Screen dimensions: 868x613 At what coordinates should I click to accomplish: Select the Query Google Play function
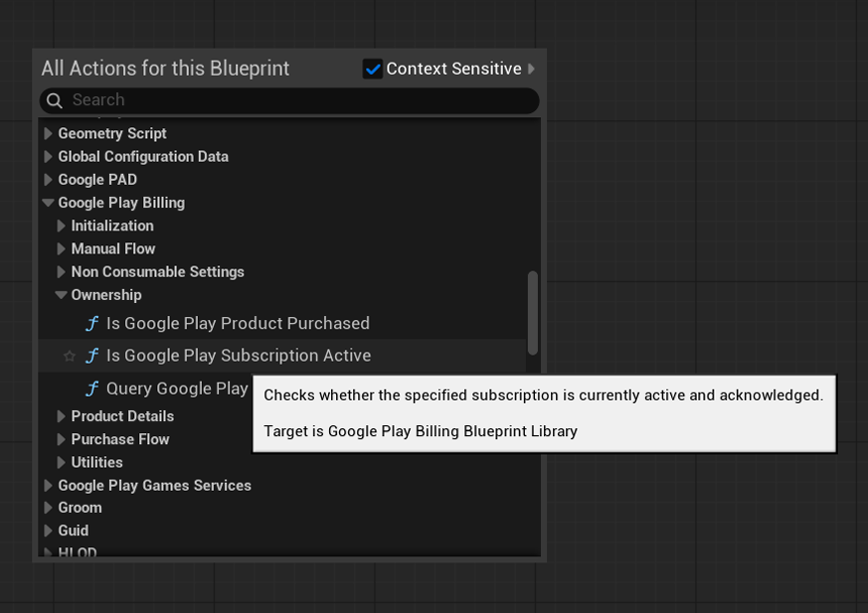click(x=177, y=388)
